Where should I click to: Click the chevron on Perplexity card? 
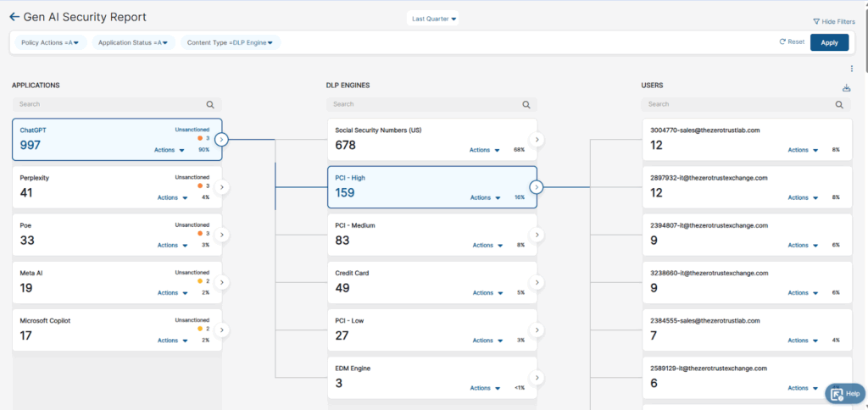[x=221, y=187]
